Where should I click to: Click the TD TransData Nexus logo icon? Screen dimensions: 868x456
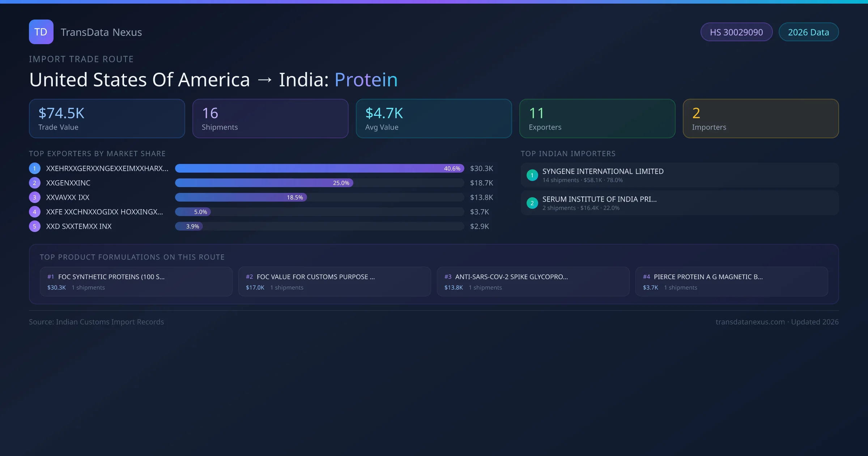[41, 32]
